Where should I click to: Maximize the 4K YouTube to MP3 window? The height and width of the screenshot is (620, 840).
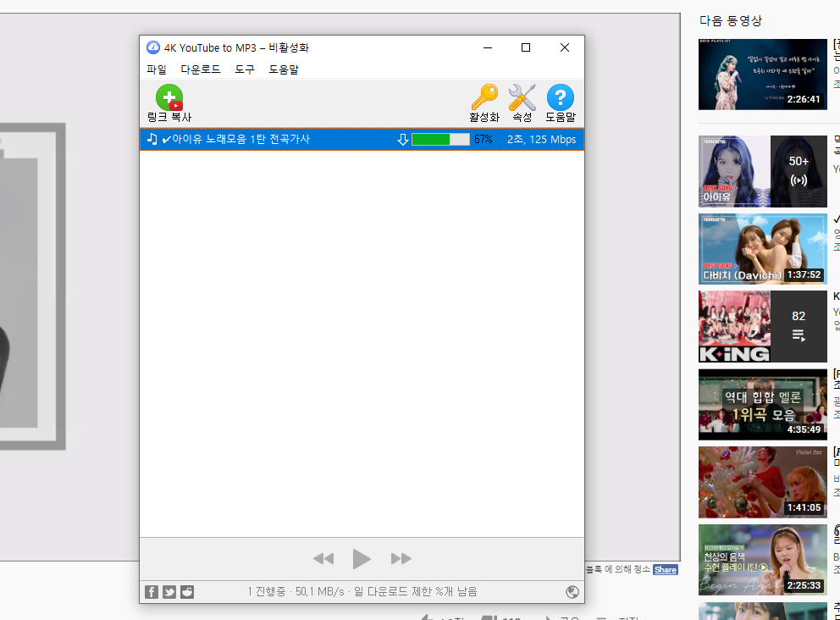tap(526, 47)
